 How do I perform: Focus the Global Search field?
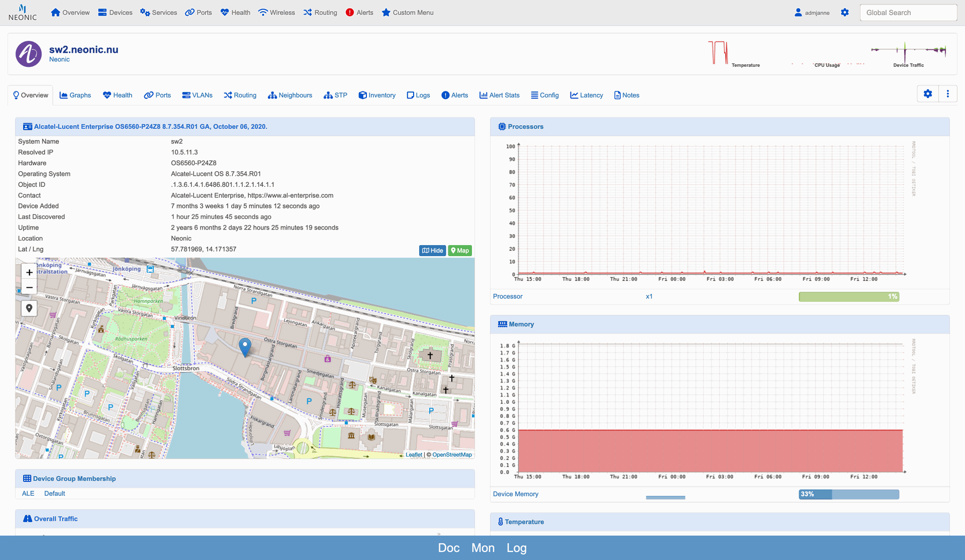tap(908, 13)
